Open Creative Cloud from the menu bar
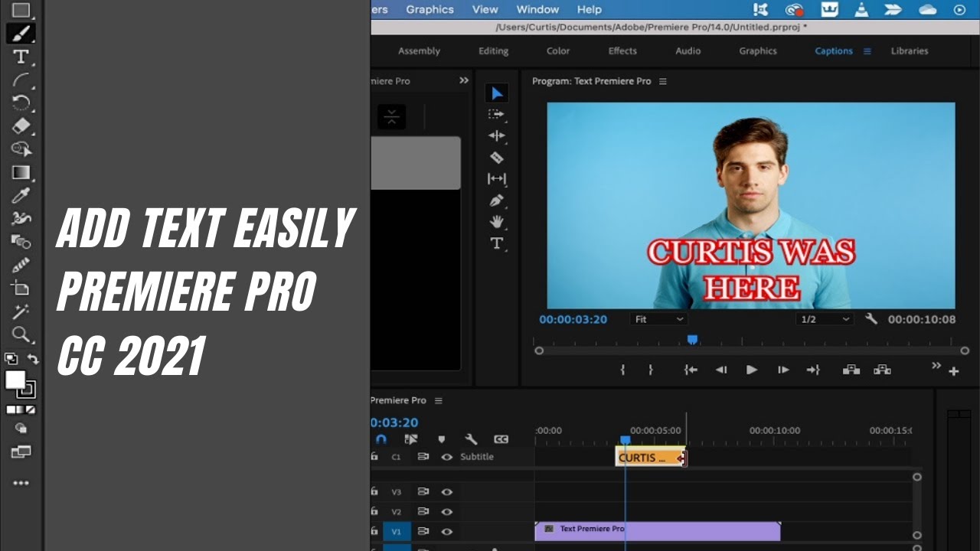 click(x=794, y=9)
